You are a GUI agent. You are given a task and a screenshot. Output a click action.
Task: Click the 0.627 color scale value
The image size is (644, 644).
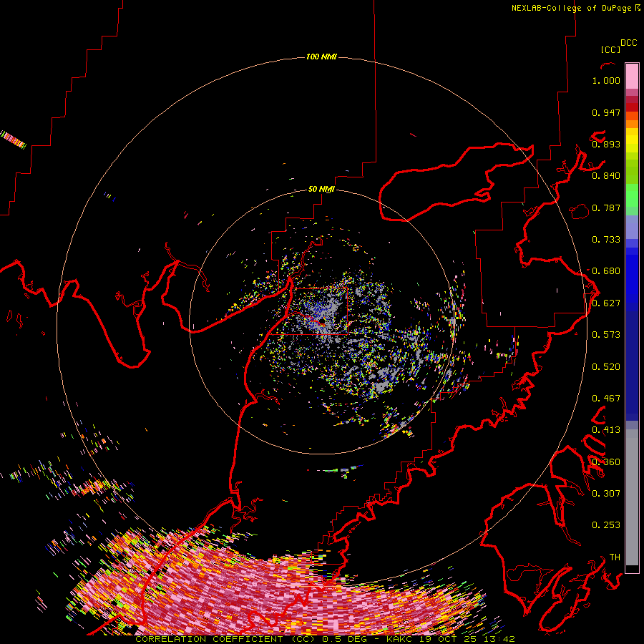coord(606,303)
